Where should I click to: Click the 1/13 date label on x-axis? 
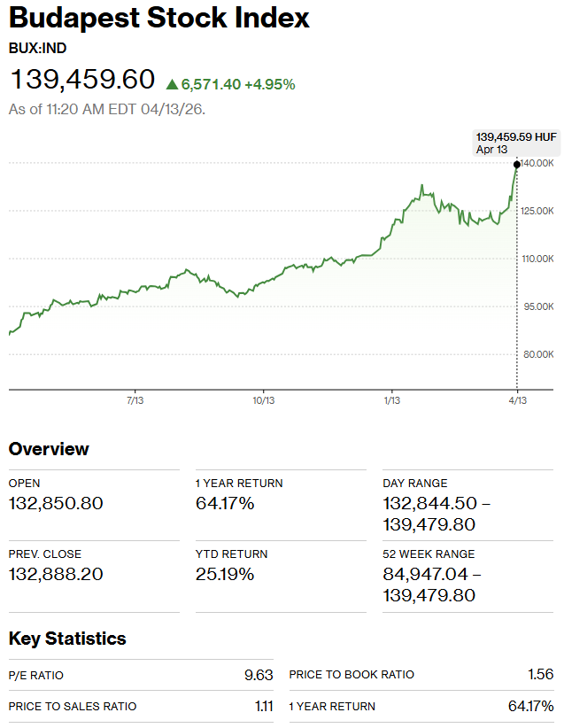[x=391, y=401]
